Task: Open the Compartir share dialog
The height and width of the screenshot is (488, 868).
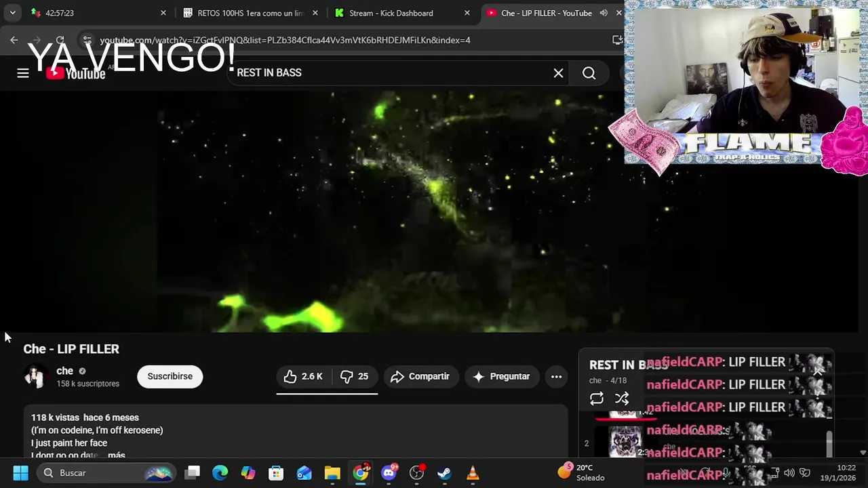Action: click(x=421, y=376)
